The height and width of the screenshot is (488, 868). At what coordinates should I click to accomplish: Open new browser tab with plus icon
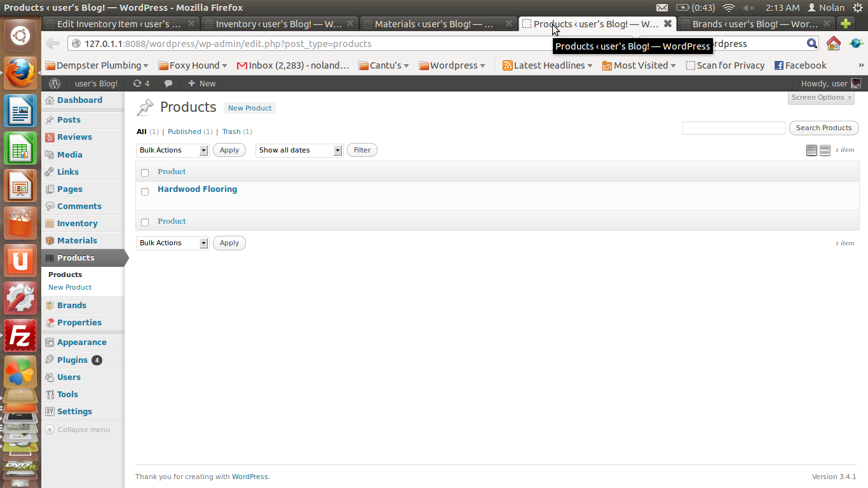coord(845,24)
